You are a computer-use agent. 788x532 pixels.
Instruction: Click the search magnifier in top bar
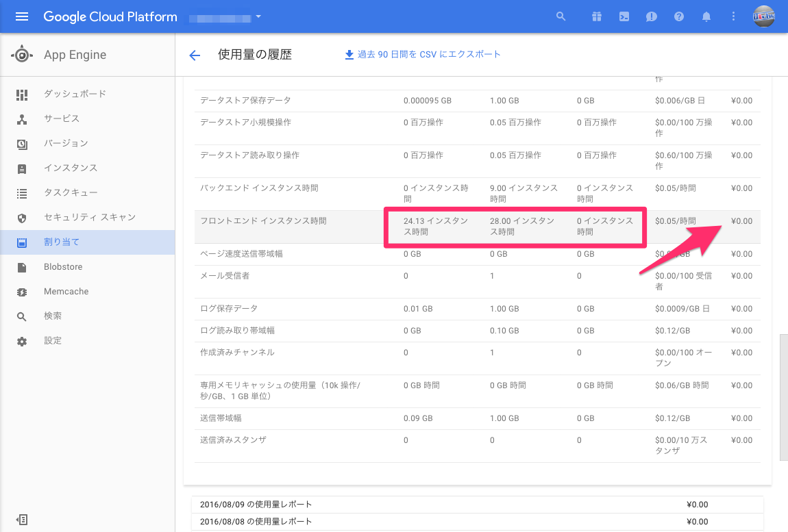click(x=561, y=16)
